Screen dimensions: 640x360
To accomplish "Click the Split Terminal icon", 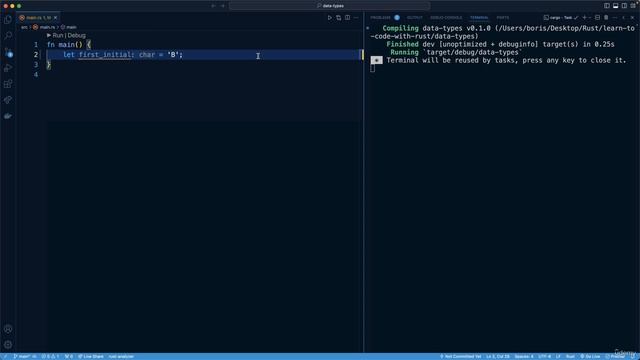I will tap(598, 18).
